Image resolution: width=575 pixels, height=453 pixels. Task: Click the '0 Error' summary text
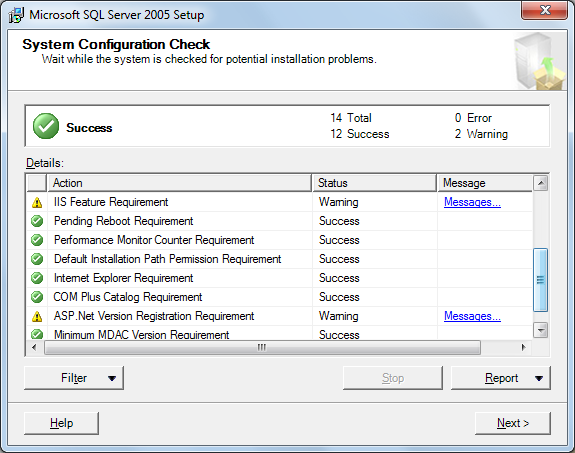point(473,118)
